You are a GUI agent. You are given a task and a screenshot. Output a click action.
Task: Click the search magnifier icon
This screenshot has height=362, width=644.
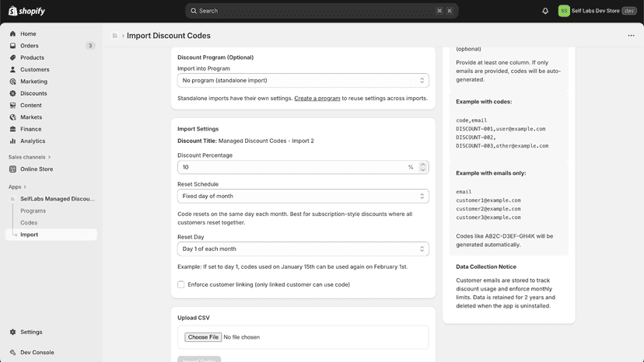click(x=194, y=11)
